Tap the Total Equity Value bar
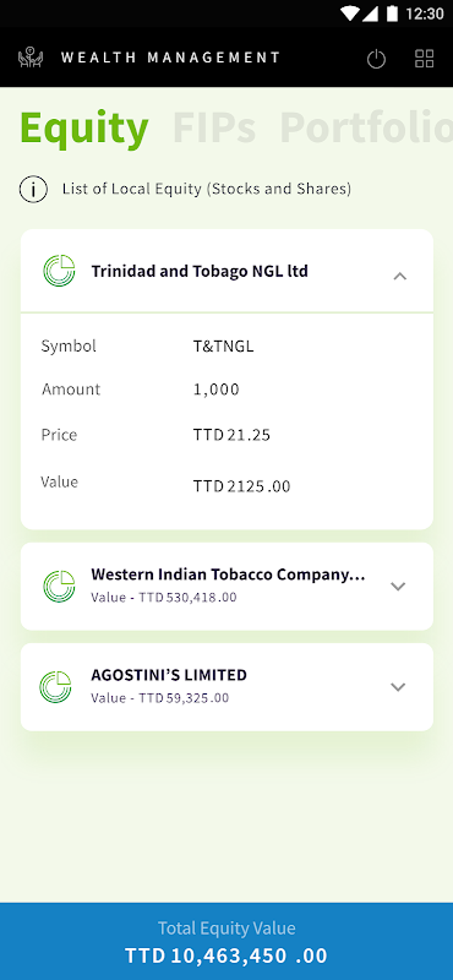The height and width of the screenshot is (980, 453). pyautogui.click(x=226, y=941)
